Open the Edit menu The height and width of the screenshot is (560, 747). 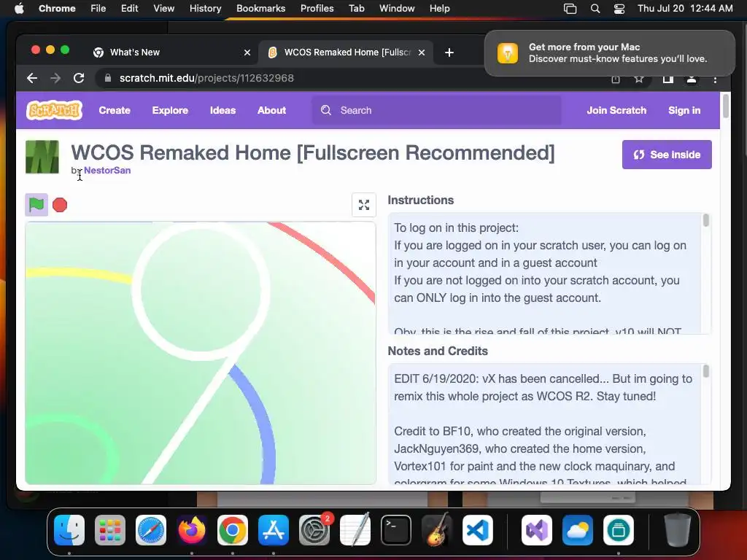(129, 9)
